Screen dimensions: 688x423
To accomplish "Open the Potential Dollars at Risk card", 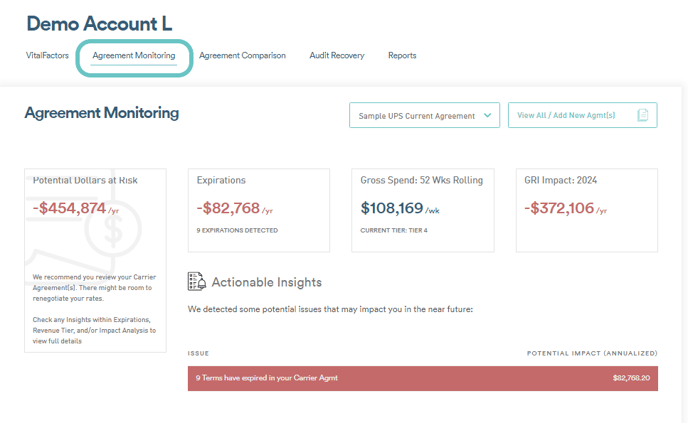I will [x=95, y=260].
